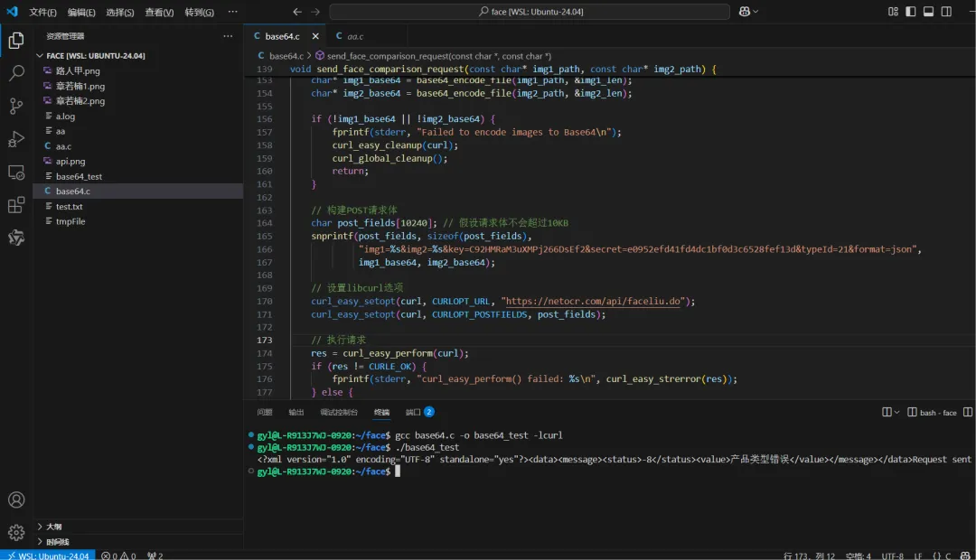Toggle the secondary side bar visibility

946,12
